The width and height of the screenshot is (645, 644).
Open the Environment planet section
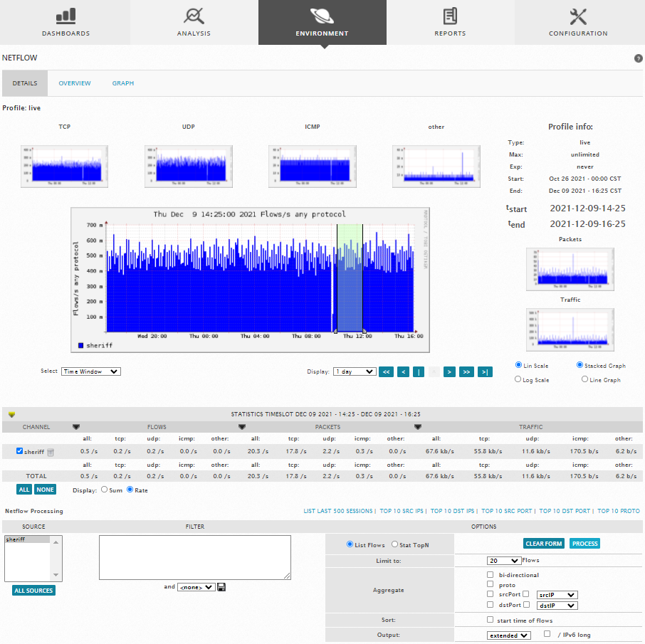click(322, 22)
